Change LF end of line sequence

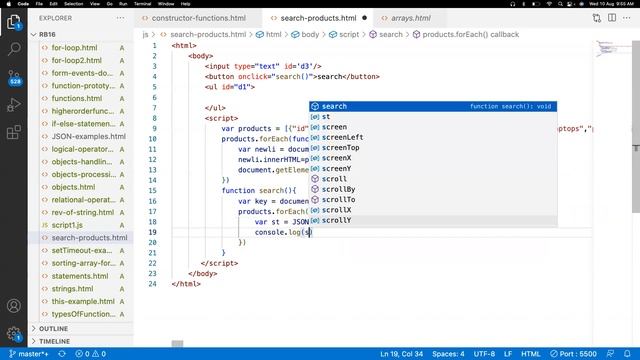(x=508, y=354)
